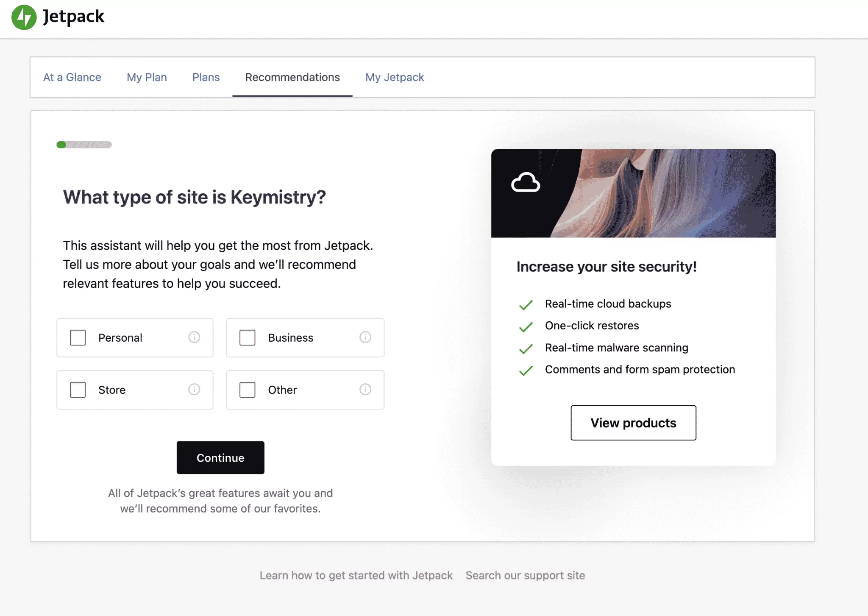Open the At a Glance tab
Screen dimensions: 868x616
[72, 77]
